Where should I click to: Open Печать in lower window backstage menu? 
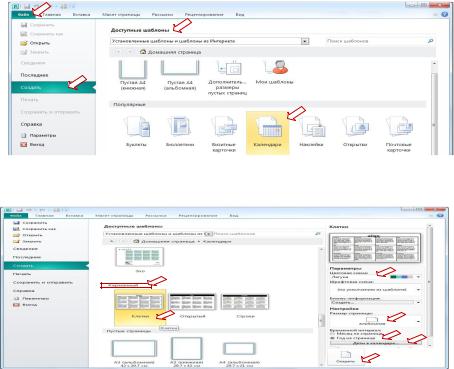(x=22, y=274)
